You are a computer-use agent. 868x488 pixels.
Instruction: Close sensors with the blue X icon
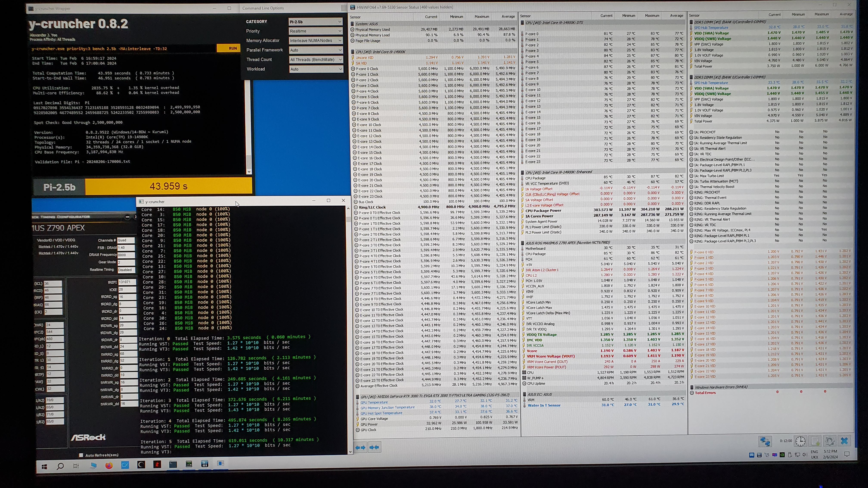click(844, 441)
